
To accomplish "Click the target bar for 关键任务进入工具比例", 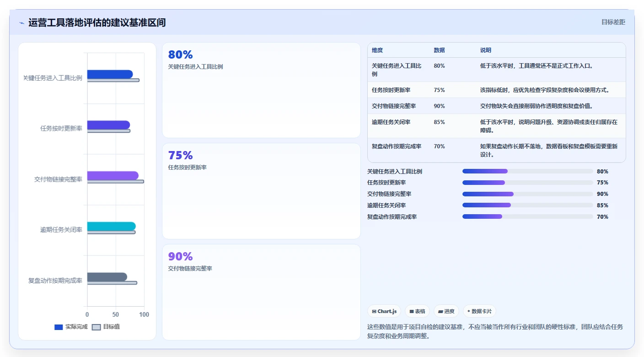I will point(113,80).
